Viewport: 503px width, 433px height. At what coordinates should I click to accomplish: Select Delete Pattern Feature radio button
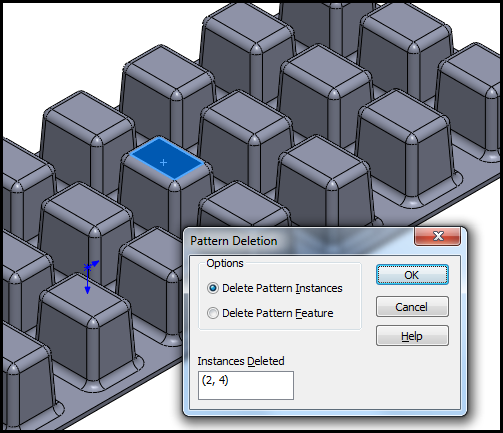pyautogui.click(x=213, y=313)
